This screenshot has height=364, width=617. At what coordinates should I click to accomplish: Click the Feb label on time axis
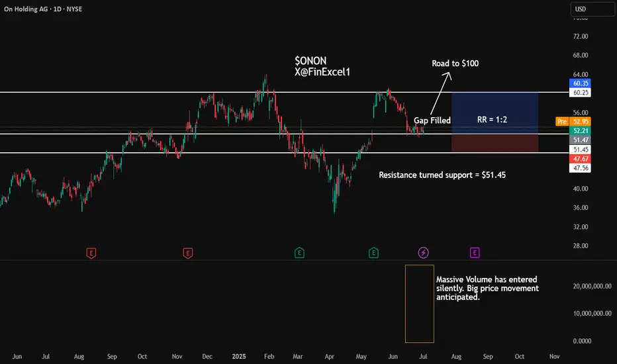coord(269,356)
